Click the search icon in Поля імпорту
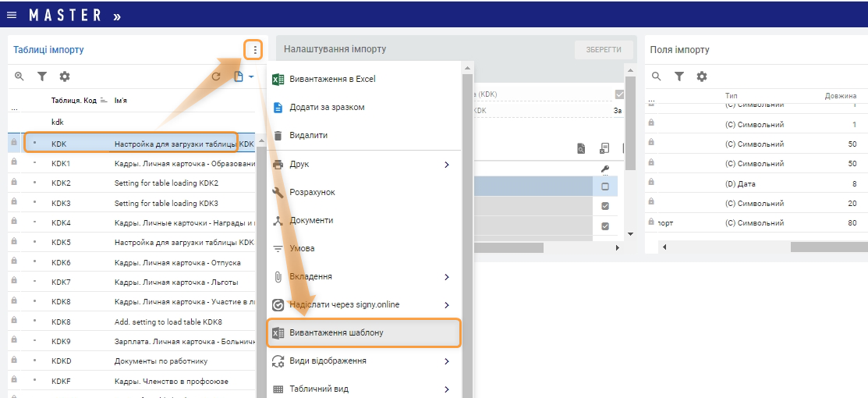868x398 pixels. [657, 76]
